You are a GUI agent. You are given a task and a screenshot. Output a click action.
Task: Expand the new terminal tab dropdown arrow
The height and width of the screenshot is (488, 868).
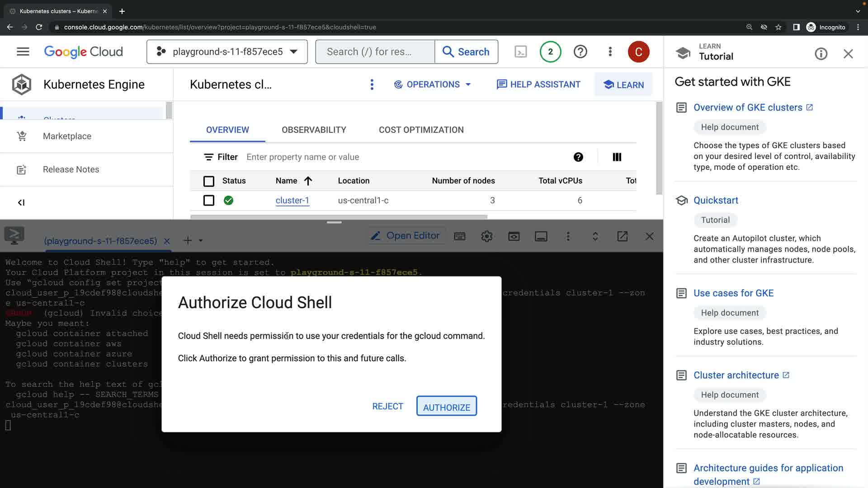(x=201, y=241)
